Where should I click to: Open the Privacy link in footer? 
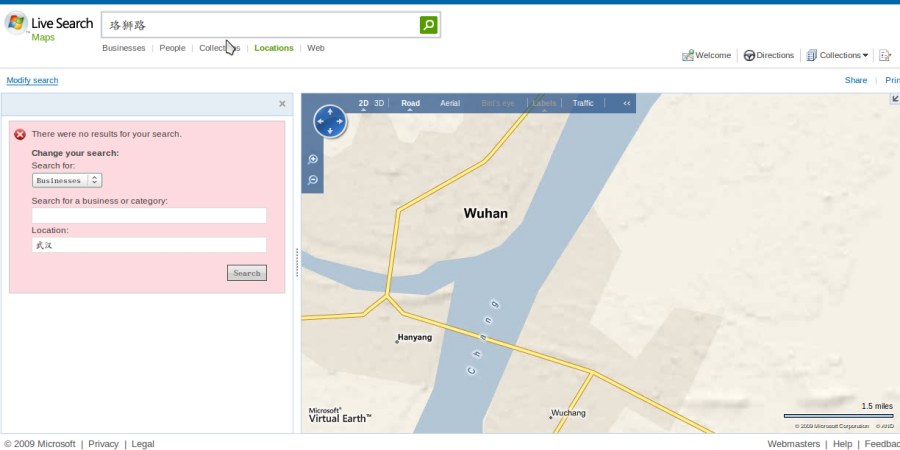coord(103,444)
